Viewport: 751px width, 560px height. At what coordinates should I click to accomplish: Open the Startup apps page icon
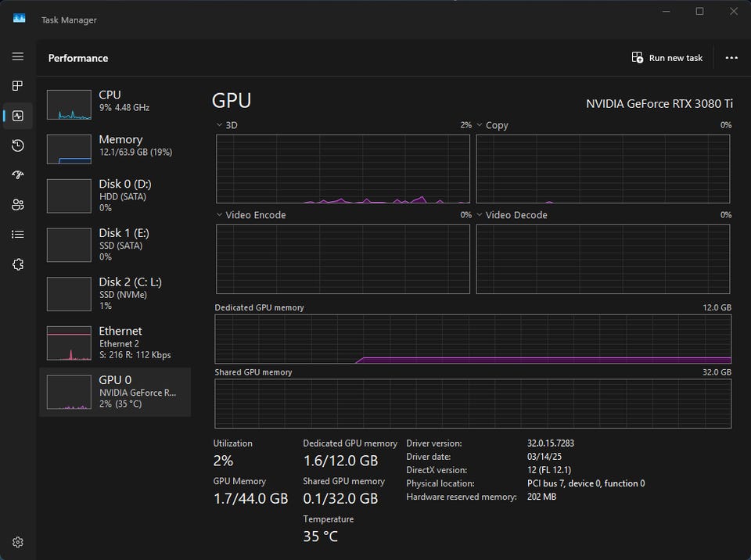[18, 175]
